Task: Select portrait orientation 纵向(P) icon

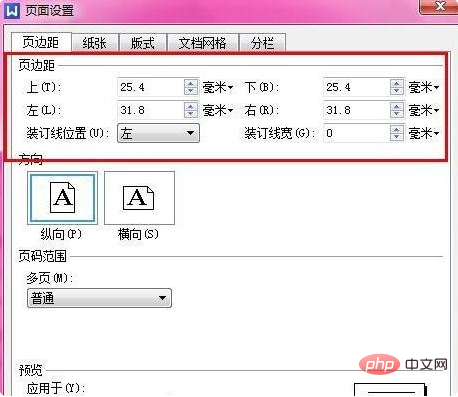Action: click(62, 198)
